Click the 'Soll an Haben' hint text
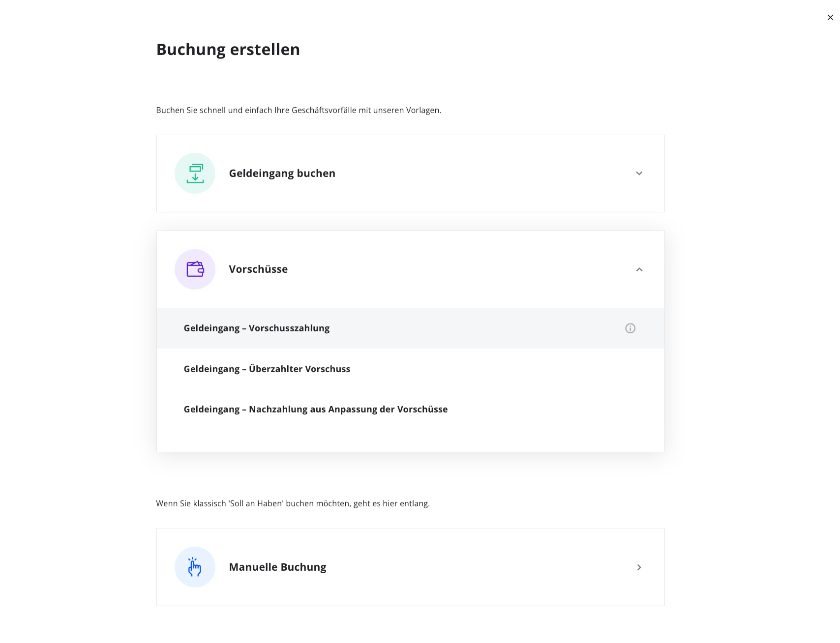Viewport: 840px width, 643px height. (293, 503)
